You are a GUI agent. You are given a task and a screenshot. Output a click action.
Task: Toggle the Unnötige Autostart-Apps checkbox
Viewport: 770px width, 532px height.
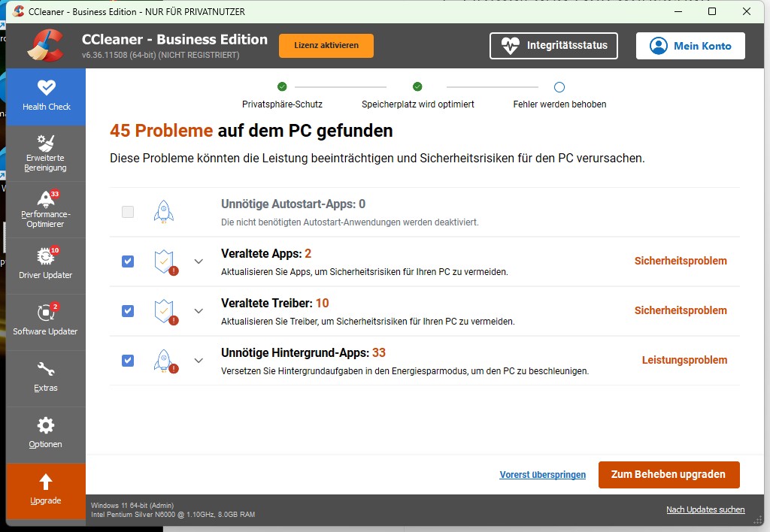pyautogui.click(x=128, y=212)
